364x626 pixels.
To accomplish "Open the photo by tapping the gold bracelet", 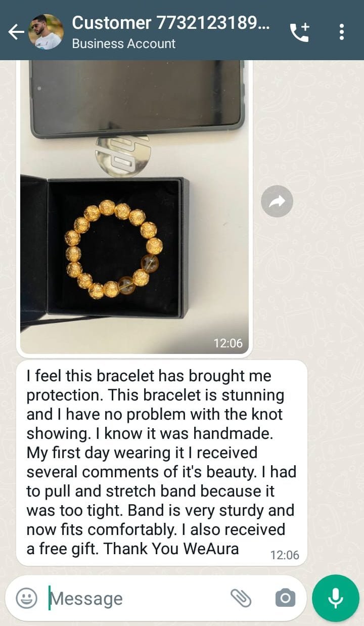I will point(114,249).
